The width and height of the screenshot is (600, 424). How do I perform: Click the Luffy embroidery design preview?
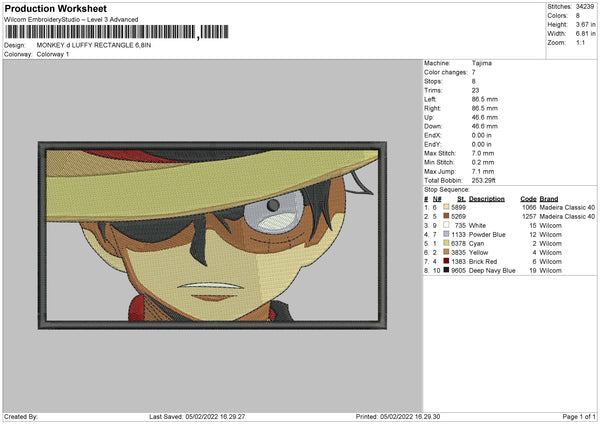click(x=212, y=235)
